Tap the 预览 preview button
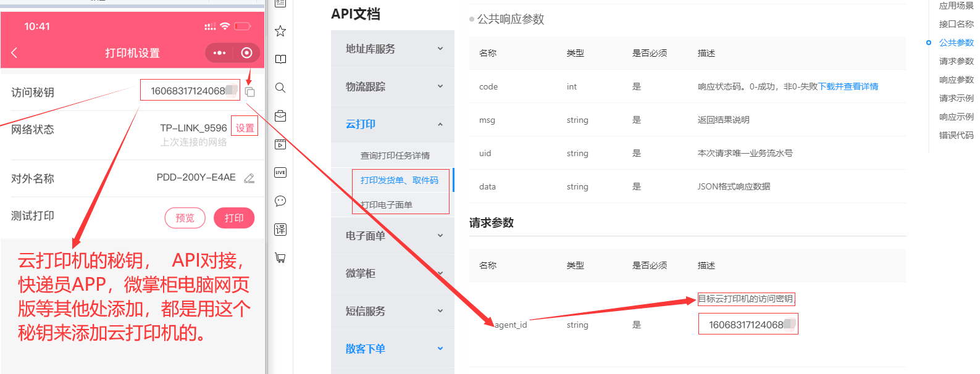This screenshot has width=980, height=374. [x=185, y=218]
